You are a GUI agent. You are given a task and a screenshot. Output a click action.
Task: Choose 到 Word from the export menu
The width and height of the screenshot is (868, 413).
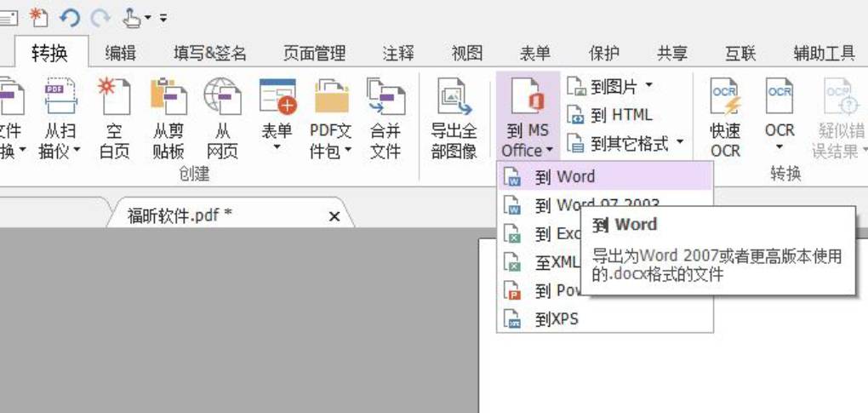(604, 176)
